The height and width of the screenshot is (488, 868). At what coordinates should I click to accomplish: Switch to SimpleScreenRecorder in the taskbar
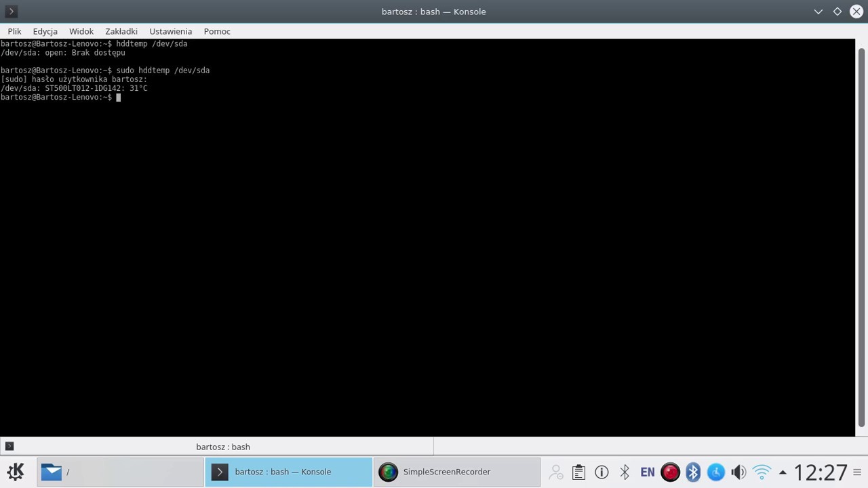pos(456,472)
